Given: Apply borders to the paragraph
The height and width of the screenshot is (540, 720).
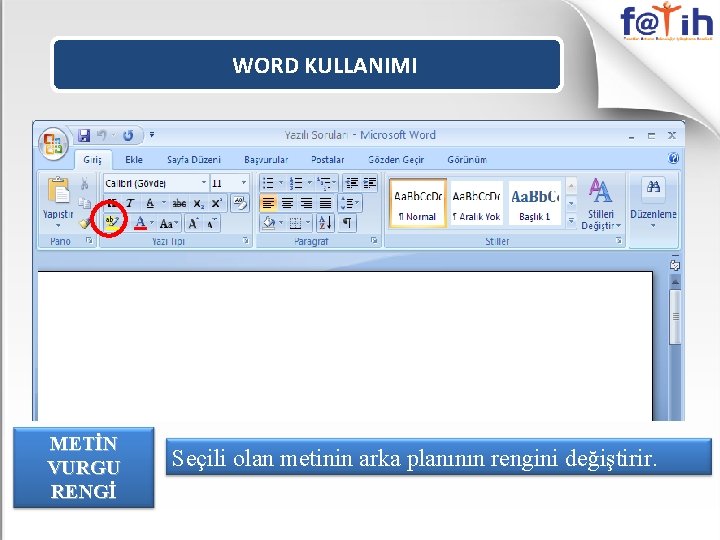Looking at the screenshot, I should [296, 223].
